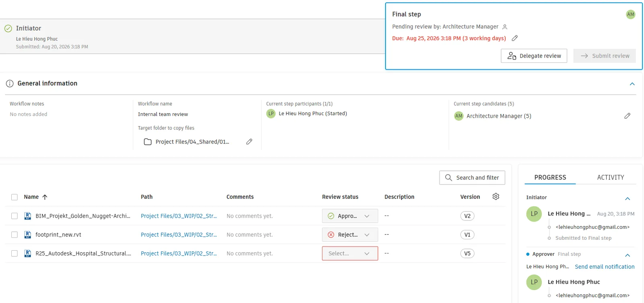Switch to the PROGRESS tab
644x303 pixels.
click(550, 177)
